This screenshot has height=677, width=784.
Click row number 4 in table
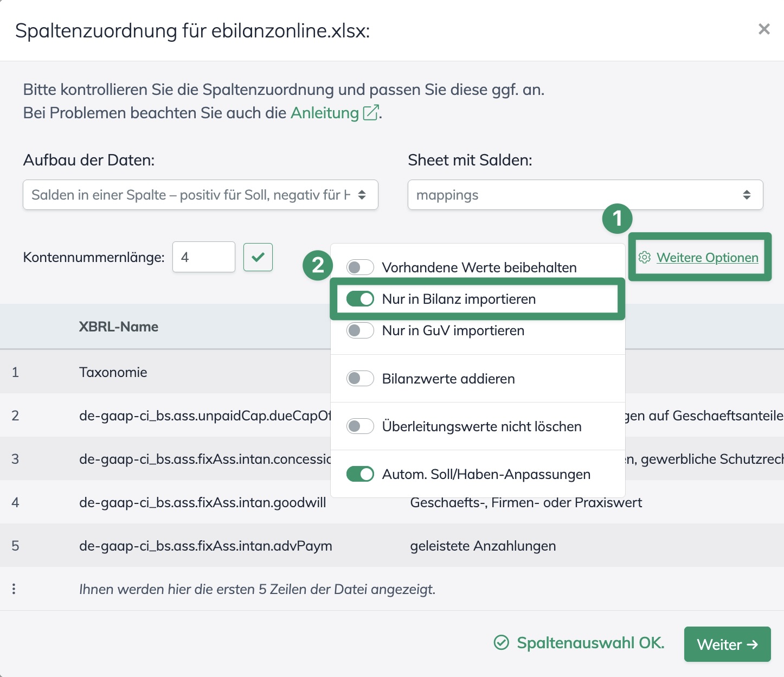click(x=15, y=502)
